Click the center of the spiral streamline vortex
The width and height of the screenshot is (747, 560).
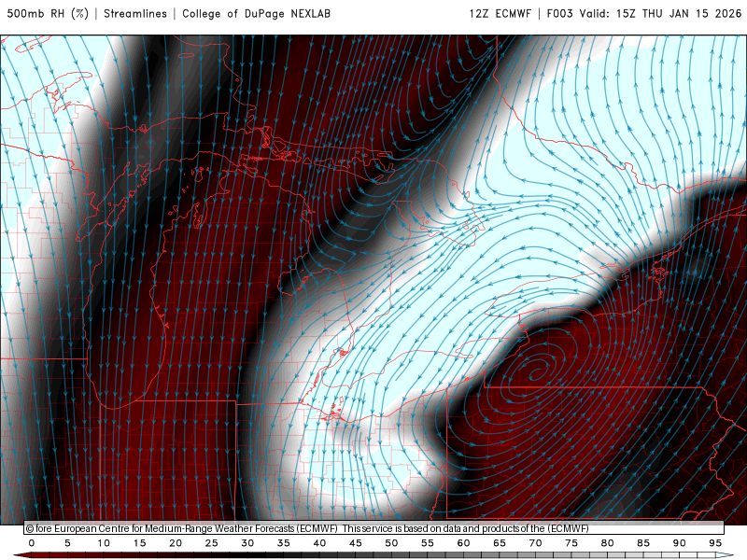coord(537,371)
